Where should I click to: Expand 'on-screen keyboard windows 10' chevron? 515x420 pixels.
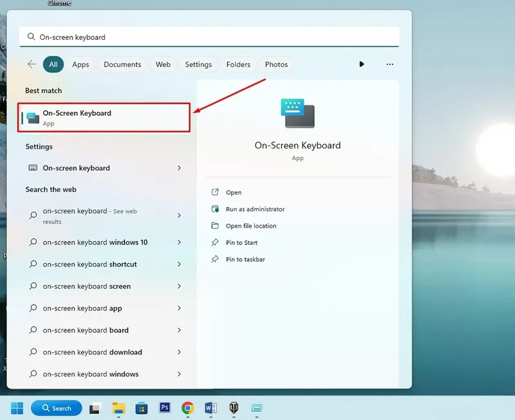point(179,242)
